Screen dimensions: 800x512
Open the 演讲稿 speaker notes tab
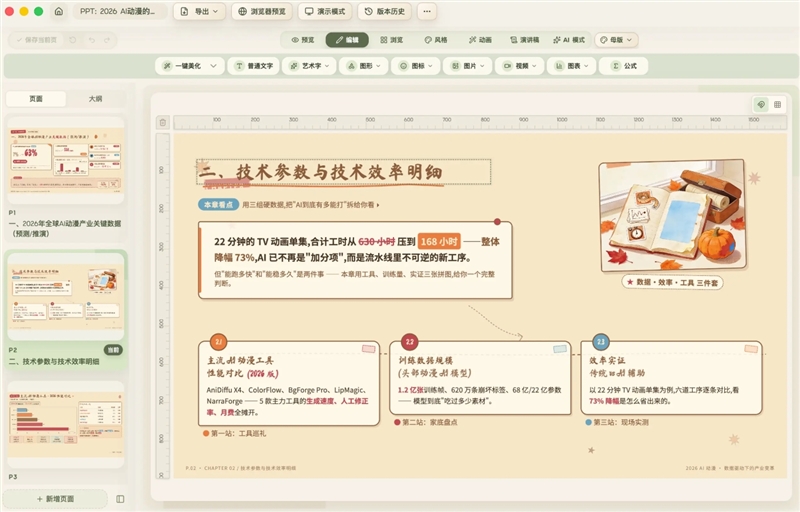click(524, 40)
